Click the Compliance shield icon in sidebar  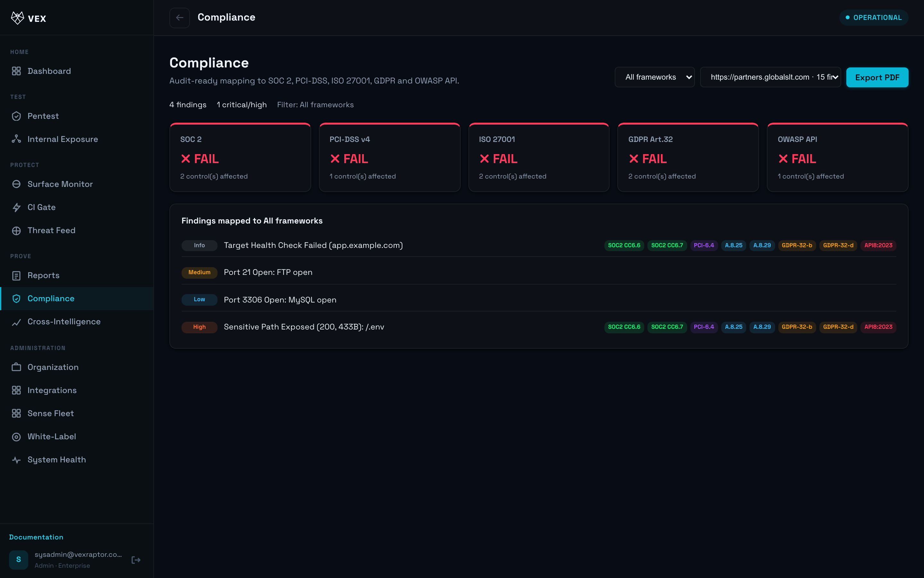[x=16, y=299]
